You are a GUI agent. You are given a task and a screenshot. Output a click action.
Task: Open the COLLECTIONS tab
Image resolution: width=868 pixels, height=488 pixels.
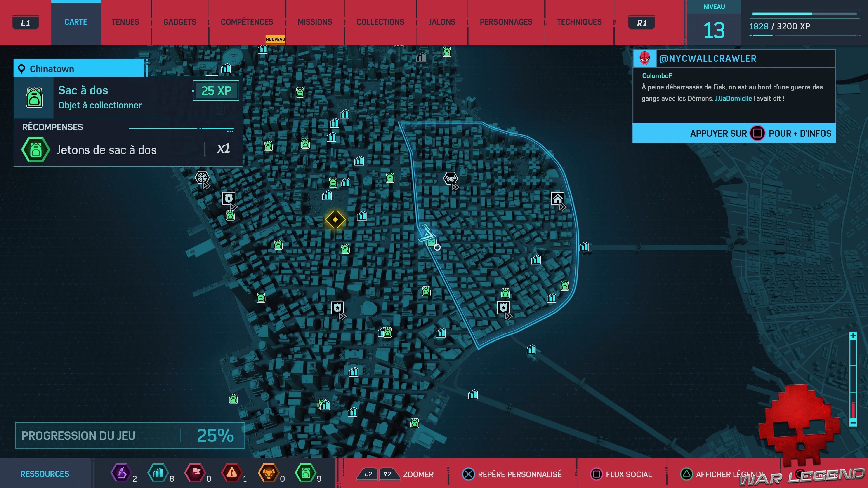coord(380,22)
